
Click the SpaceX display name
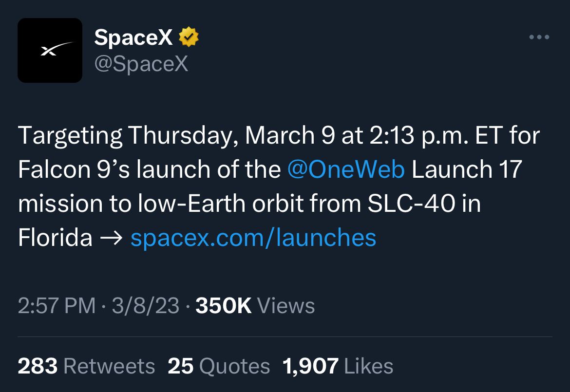pyautogui.click(x=133, y=37)
